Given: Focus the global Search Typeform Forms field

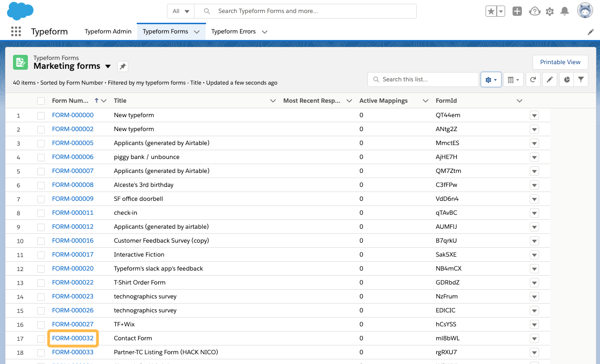Looking at the screenshot, I should [x=305, y=11].
